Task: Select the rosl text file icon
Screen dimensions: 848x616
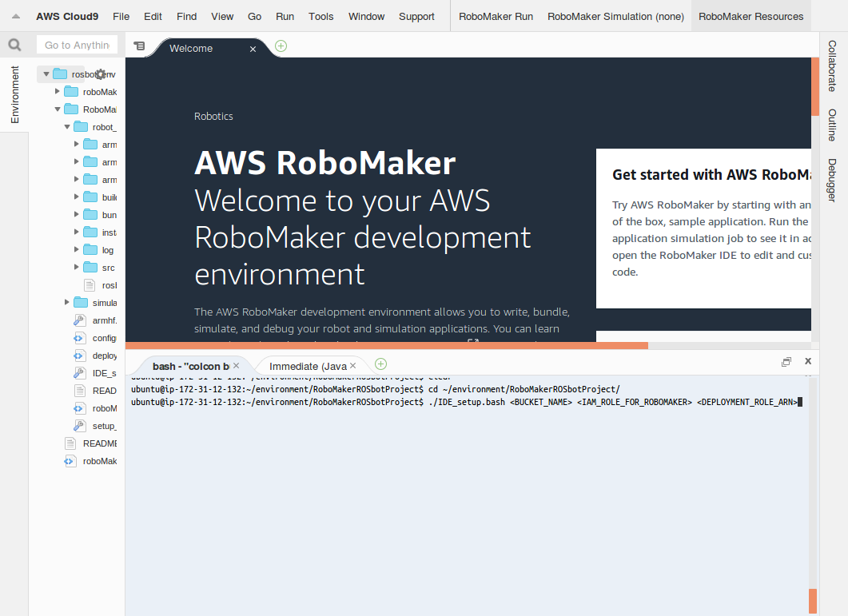Action: 90,285
